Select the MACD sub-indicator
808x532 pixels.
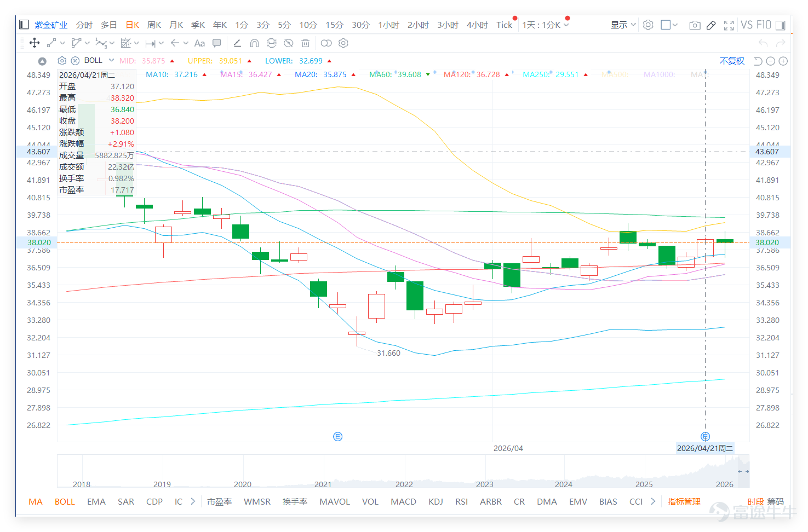pos(404,501)
